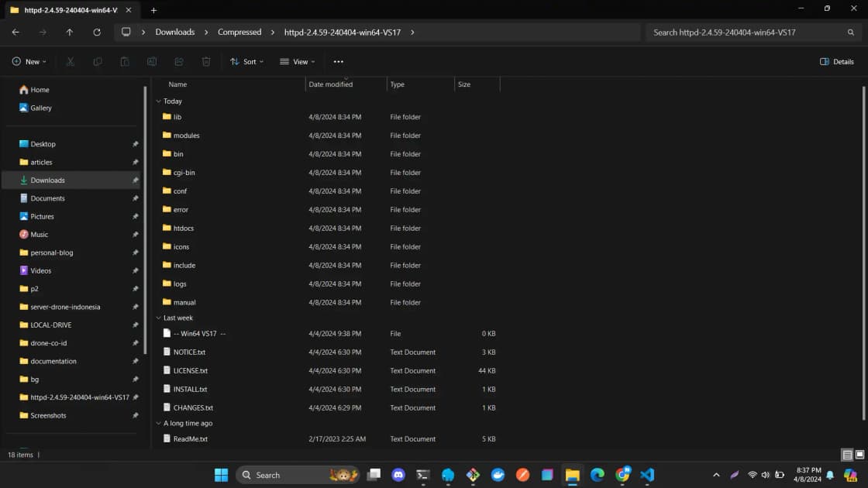Image resolution: width=868 pixels, height=488 pixels.
Task: Refresh the current folder view
Action: [x=97, y=32]
